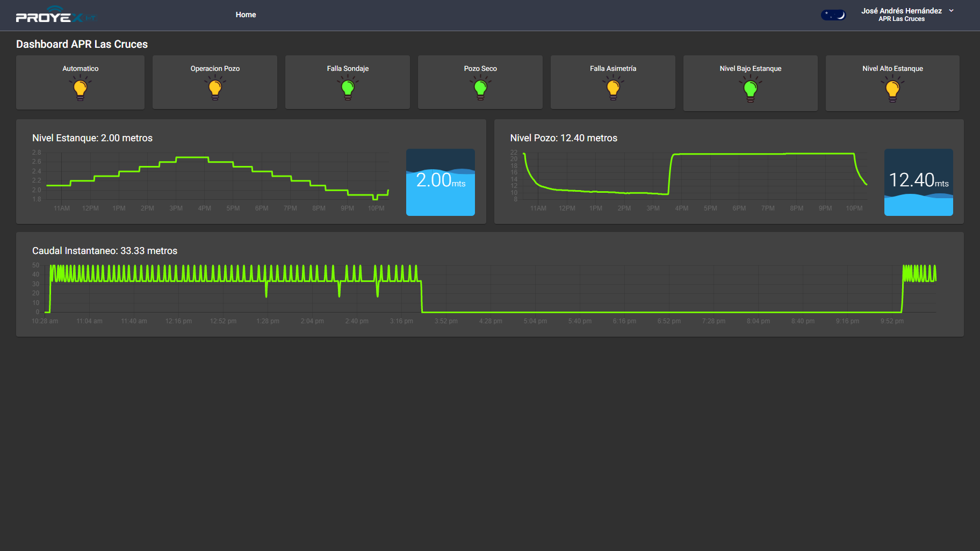The width and height of the screenshot is (980, 551).
Task: Click the Pozo Seco green bulb
Action: click(480, 88)
